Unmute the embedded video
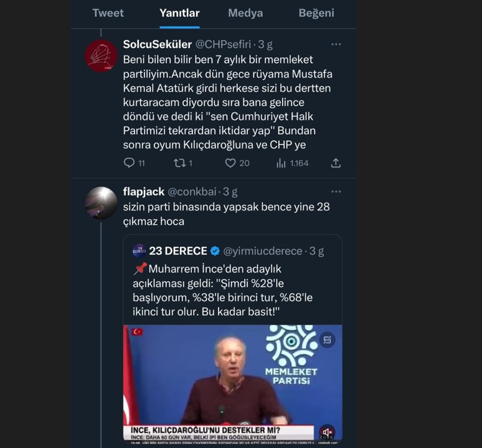This screenshot has height=448, width=482. [328, 432]
